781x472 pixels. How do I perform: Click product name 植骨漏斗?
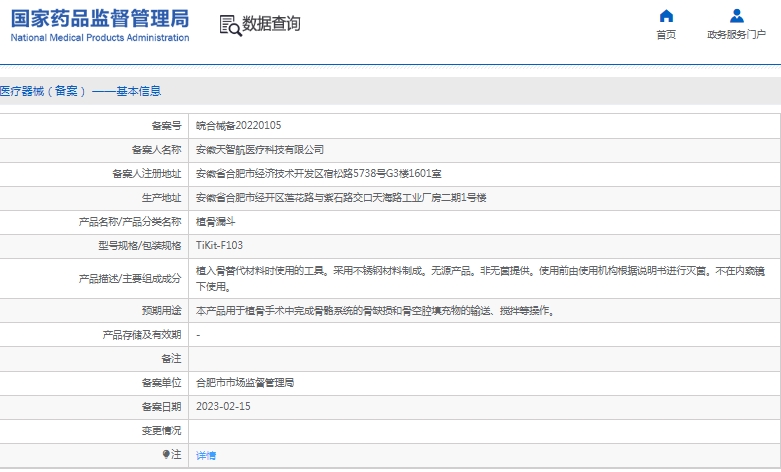(215, 222)
